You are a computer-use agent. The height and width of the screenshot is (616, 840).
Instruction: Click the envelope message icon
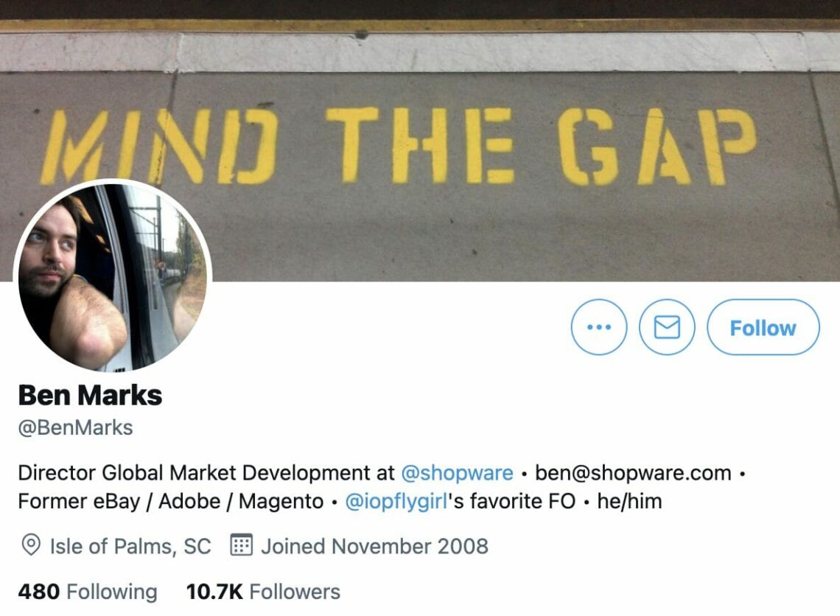tap(667, 326)
